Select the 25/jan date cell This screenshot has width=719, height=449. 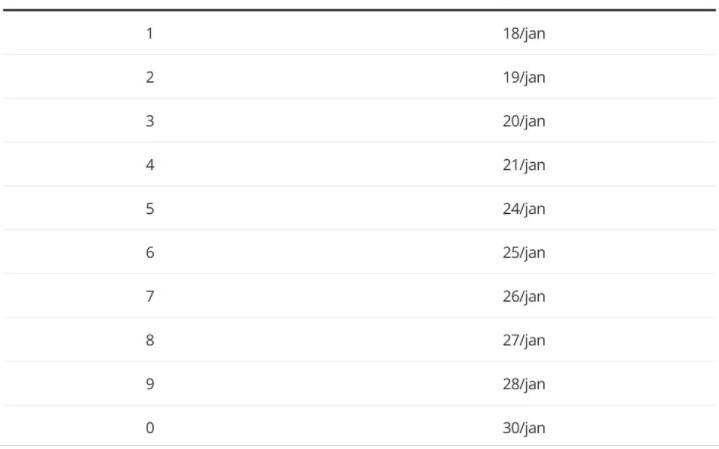[x=523, y=252]
